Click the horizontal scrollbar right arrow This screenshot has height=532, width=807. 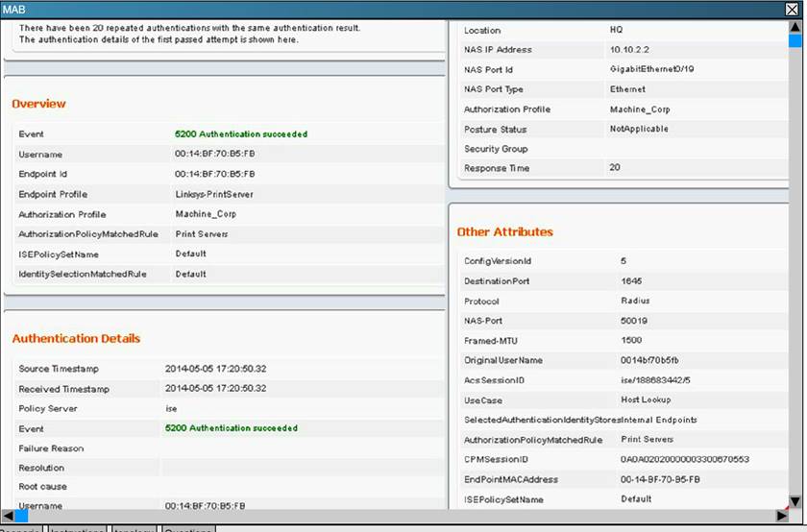click(782, 516)
